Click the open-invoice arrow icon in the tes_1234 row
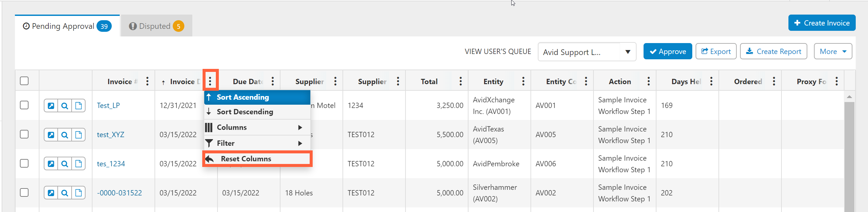 (51, 164)
